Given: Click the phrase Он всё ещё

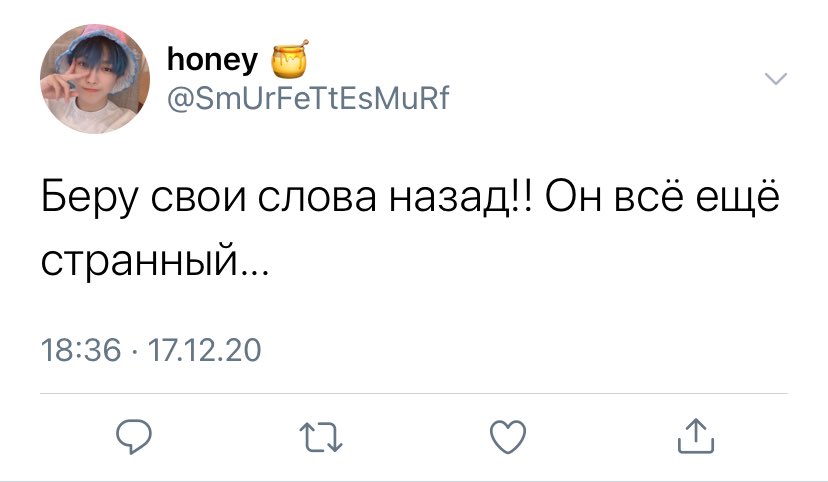Looking at the screenshot, I should click(663, 197).
